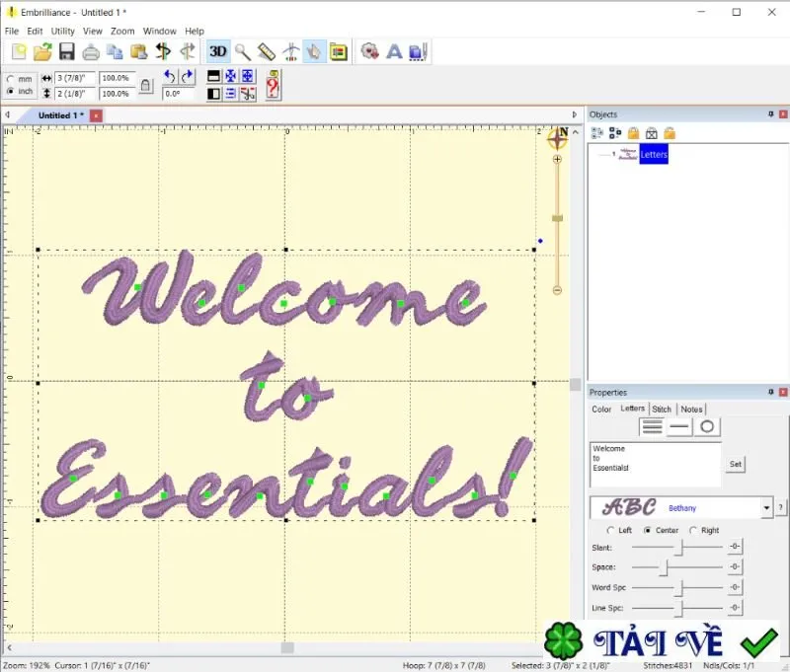Viewport: 790px width, 672px height.
Task: Open the merge design library icon
Action: coord(370,52)
